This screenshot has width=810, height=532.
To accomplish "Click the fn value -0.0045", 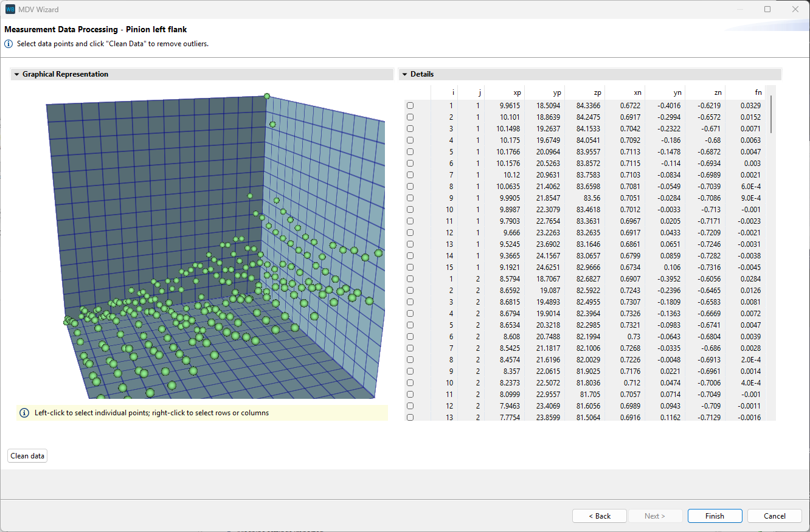I will coord(750,268).
